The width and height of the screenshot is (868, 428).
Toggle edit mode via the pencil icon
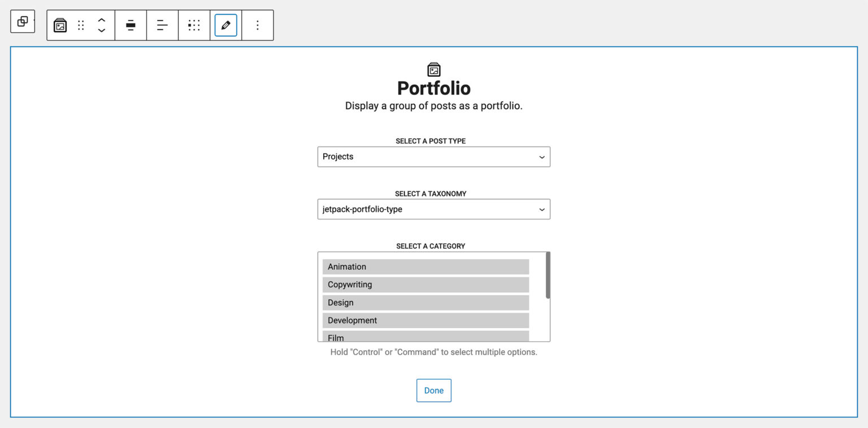pos(225,25)
